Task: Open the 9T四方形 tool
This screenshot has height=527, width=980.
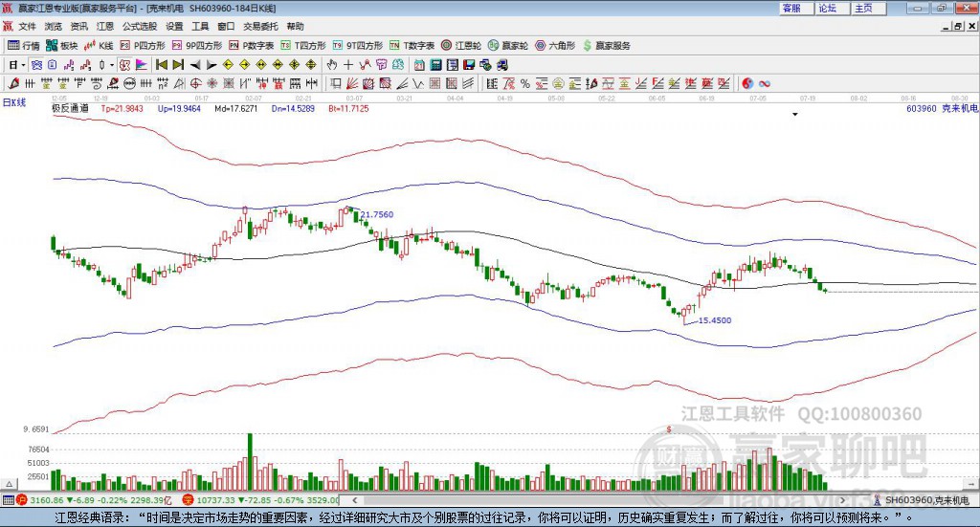Action: point(358,46)
